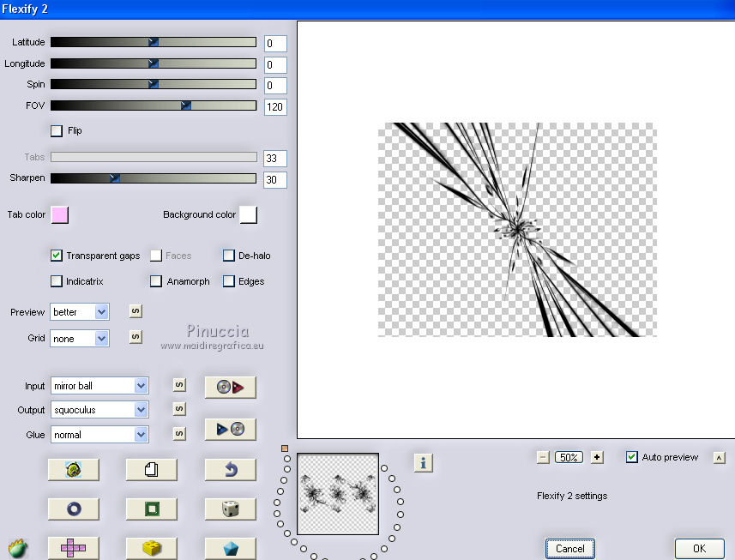Viewport: 735px width, 560px height.
Task: Open the Preview quality dropdown
Action: coord(80,312)
